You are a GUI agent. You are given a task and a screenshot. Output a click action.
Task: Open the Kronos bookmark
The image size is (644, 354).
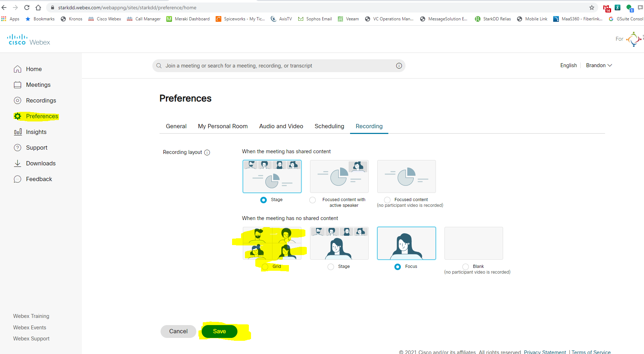coord(72,19)
